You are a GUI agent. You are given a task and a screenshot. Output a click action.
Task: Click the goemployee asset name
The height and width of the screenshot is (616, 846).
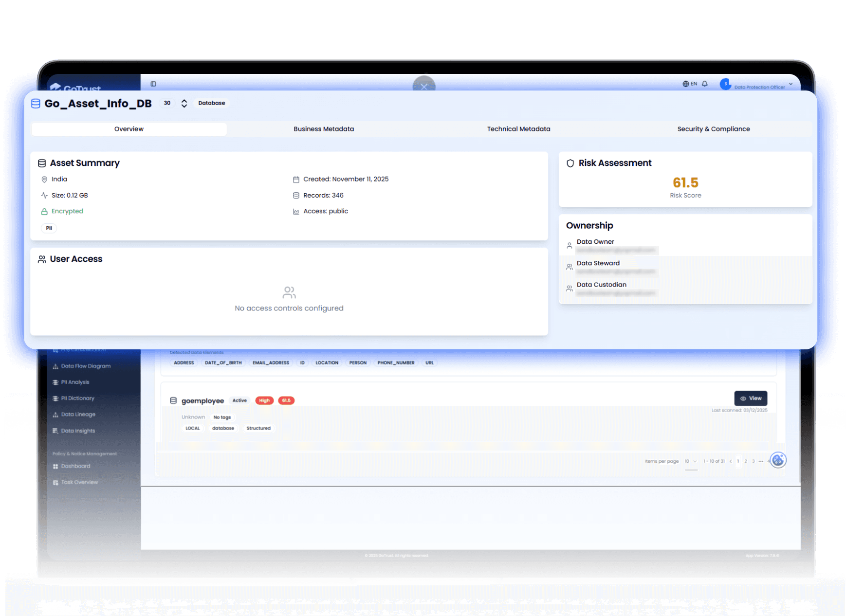point(202,401)
